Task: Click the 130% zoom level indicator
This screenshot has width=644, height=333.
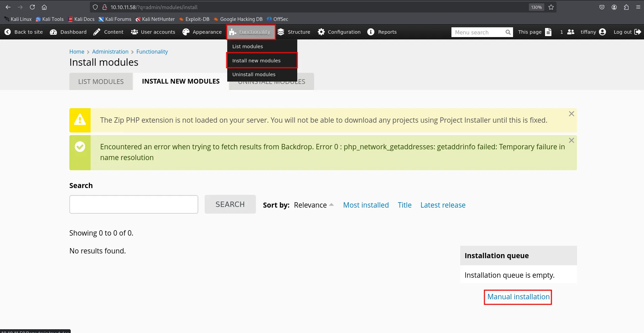Action: click(x=537, y=7)
